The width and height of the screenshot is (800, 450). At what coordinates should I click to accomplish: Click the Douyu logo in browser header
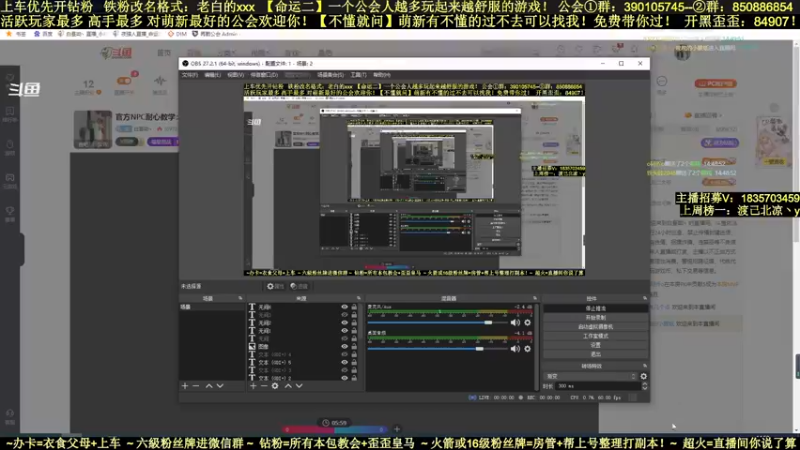tap(117, 53)
